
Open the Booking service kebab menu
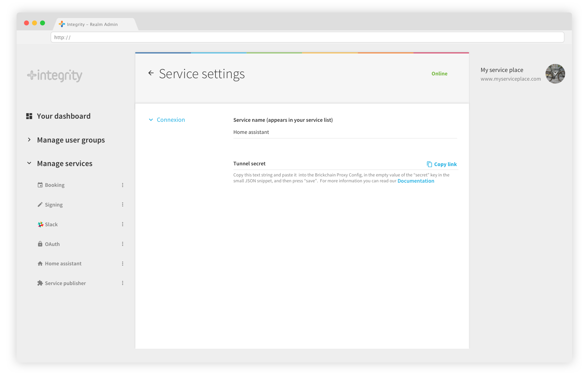(122, 185)
